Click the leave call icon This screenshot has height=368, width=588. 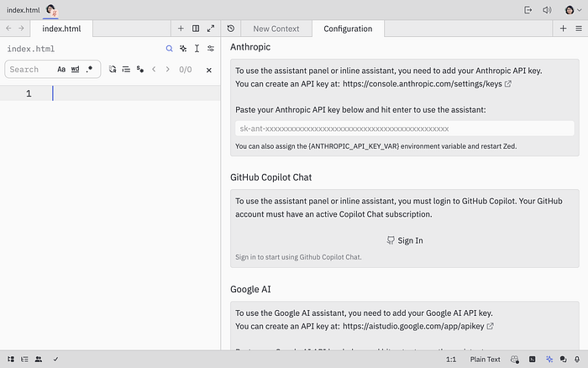528,10
